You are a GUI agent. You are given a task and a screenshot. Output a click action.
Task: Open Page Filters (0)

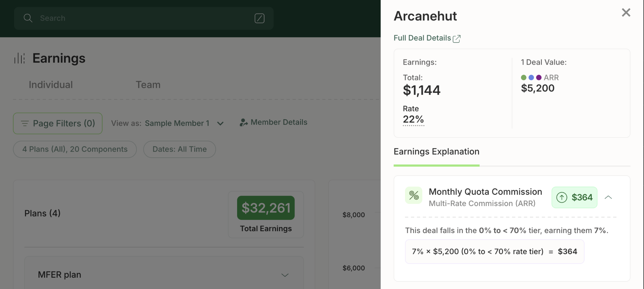pyautogui.click(x=58, y=123)
